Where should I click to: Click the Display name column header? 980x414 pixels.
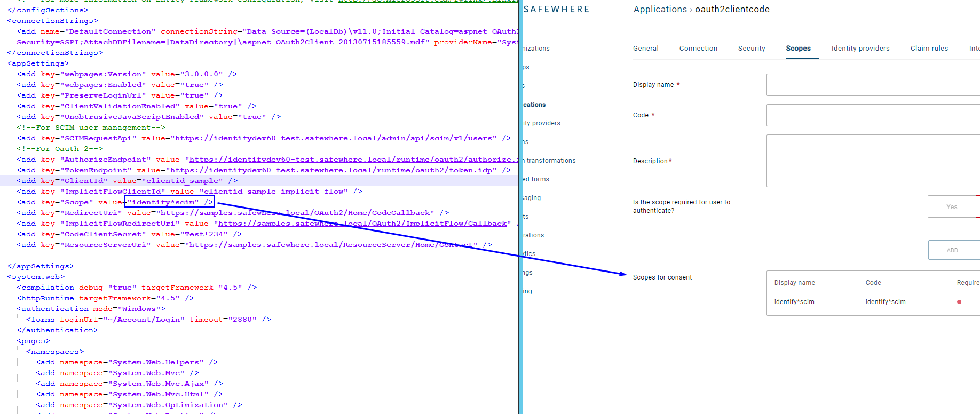click(x=794, y=283)
